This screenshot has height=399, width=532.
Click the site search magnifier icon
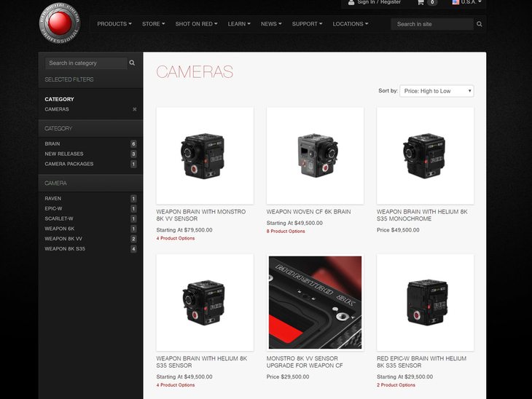pyautogui.click(x=479, y=24)
